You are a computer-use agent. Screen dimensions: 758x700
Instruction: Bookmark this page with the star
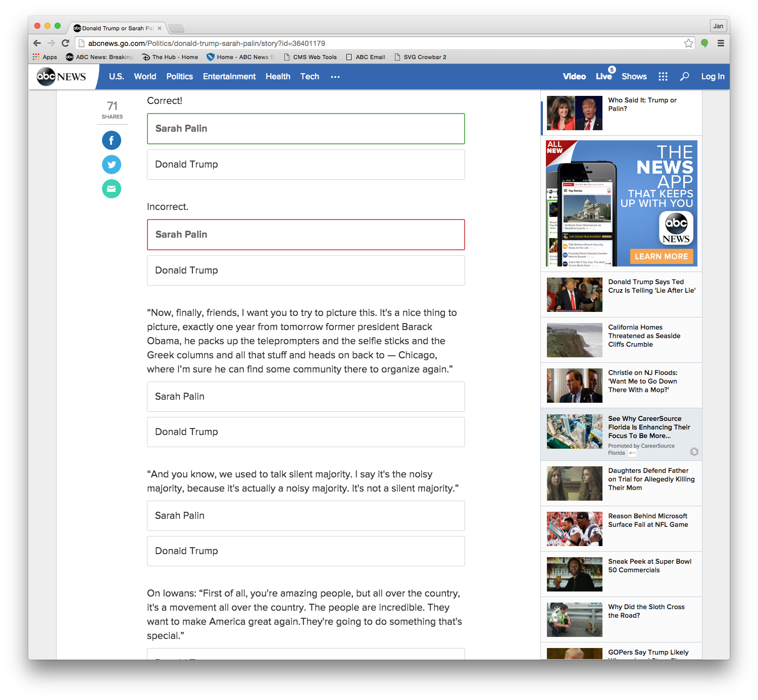pyautogui.click(x=688, y=43)
